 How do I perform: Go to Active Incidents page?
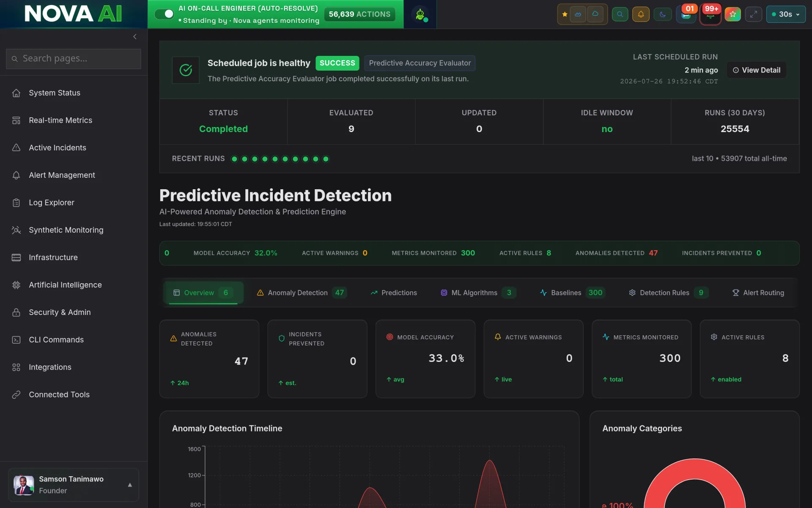74,148
